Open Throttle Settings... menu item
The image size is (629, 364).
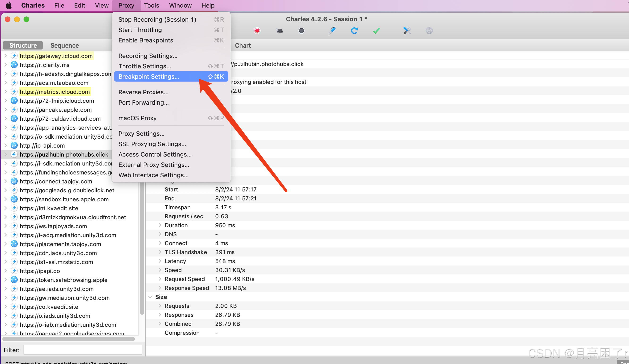(x=171, y=66)
